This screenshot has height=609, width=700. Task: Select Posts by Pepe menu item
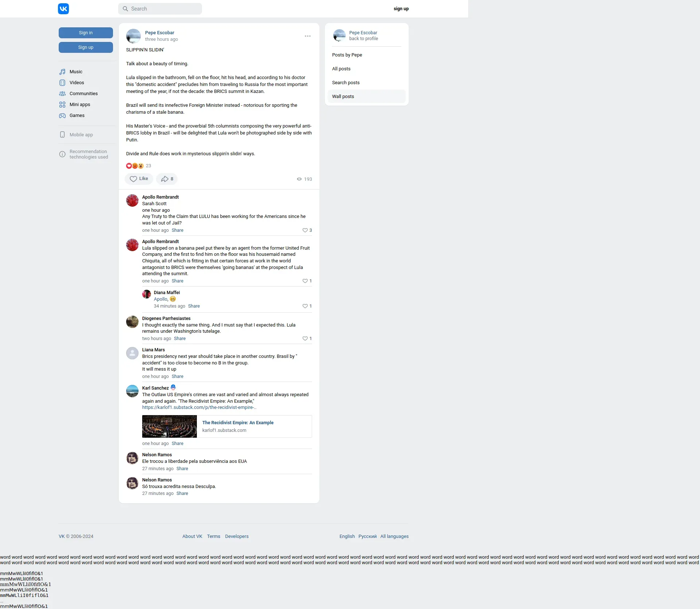(347, 55)
